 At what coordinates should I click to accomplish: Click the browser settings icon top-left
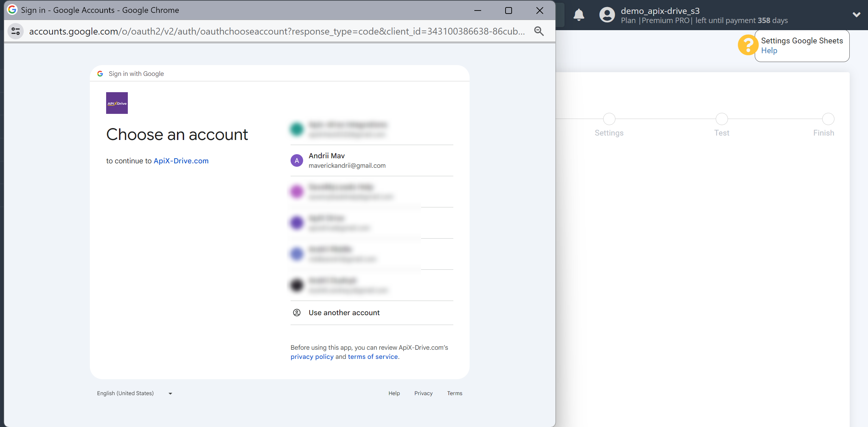coord(15,31)
